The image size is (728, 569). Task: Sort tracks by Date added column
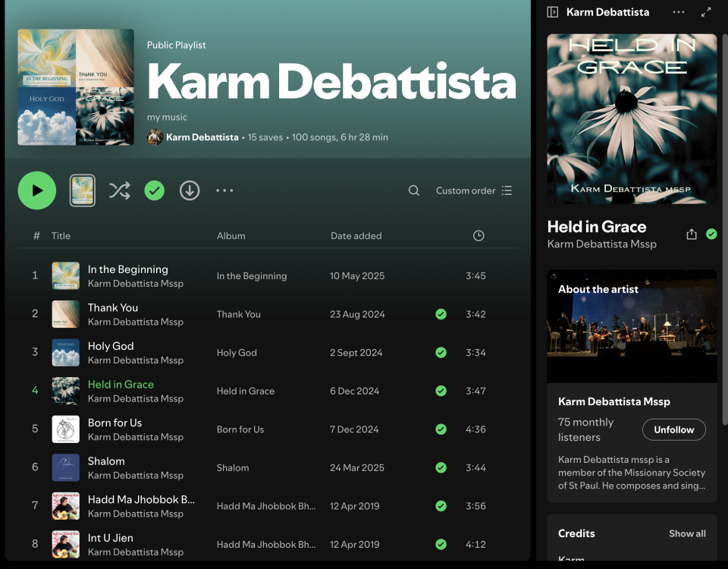pyautogui.click(x=356, y=236)
